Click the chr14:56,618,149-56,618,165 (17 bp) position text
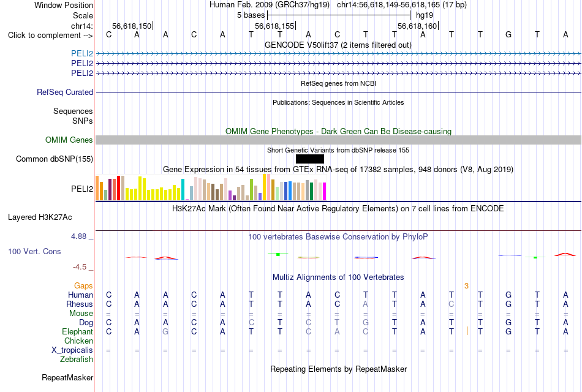The width and height of the screenshot is (582, 392). click(402, 5)
